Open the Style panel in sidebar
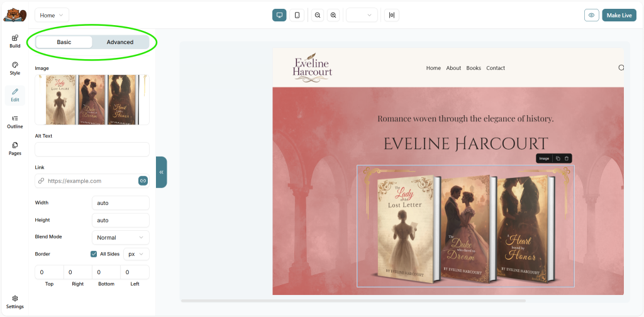644x317 pixels. 15,69
